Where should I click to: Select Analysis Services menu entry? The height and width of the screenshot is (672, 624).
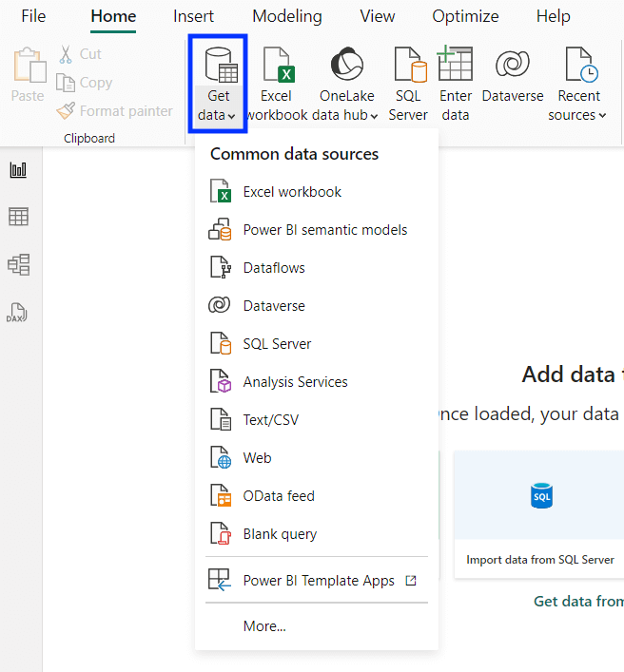point(317,382)
